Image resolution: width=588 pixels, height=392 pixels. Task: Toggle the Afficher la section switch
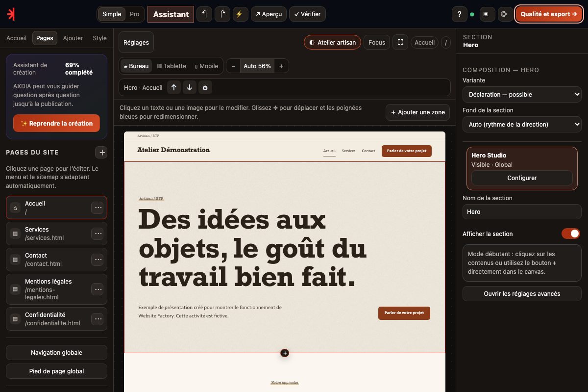(571, 234)
